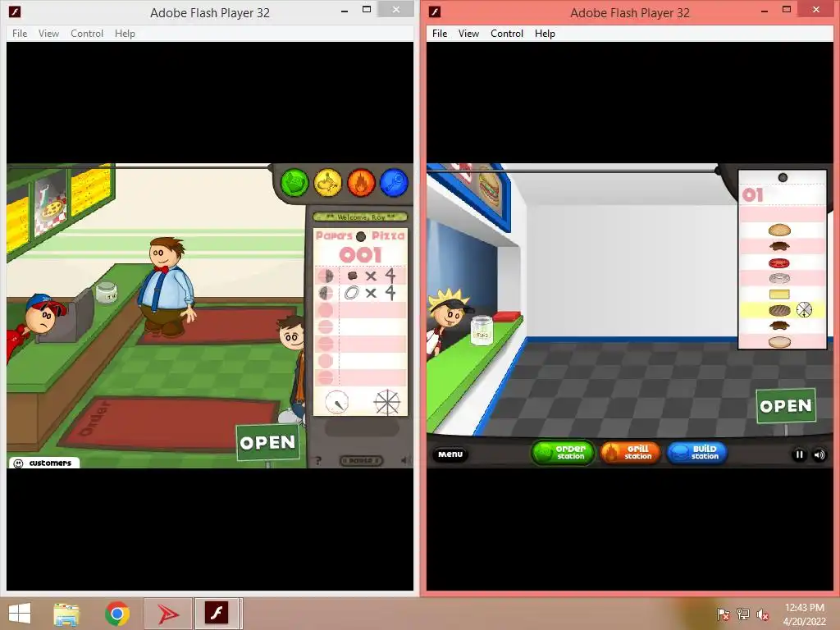
Task: Click the upper sauce splat icon on burger ticket
Action: [x=779, y=246]
